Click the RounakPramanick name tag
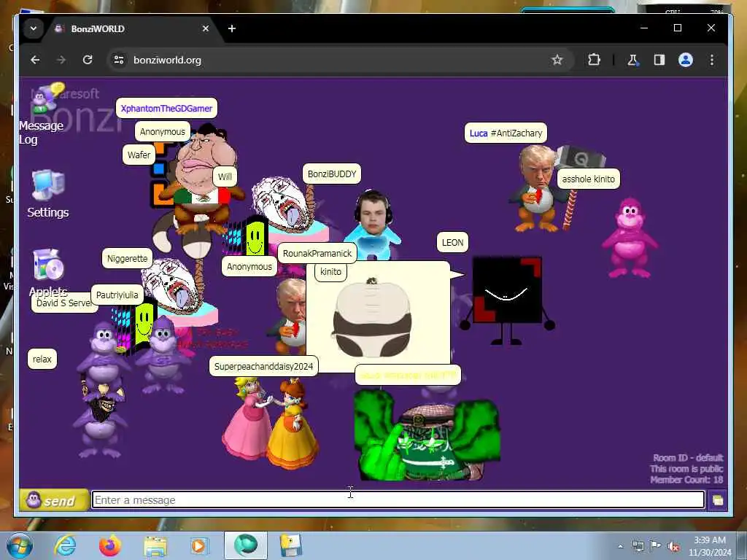The image size is (747, 560). pos(317,253)
